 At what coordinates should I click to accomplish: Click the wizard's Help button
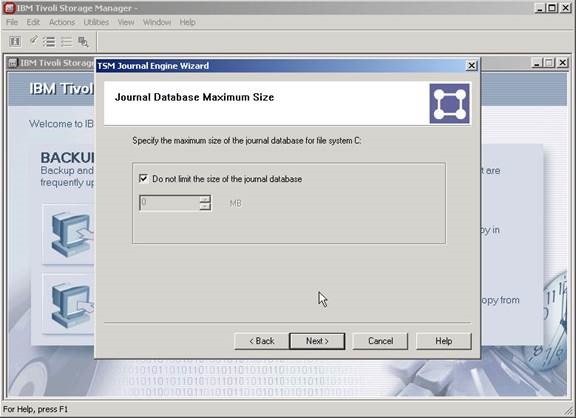pyautogui.click(x=443, y=341)
